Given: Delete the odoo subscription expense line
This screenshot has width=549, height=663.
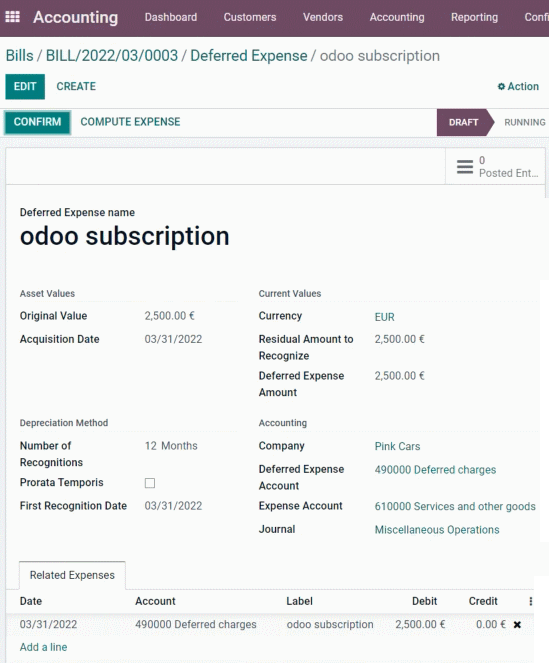Looking at the screenshot, I should pos(517,625).
